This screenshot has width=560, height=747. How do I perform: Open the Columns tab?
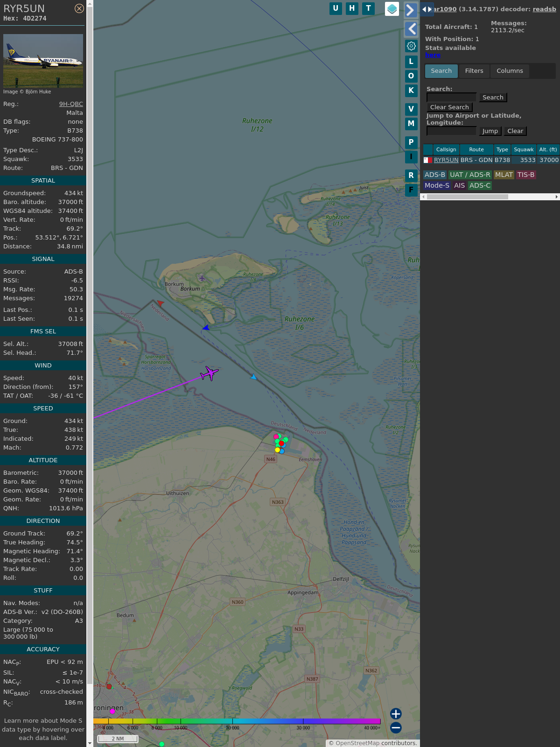(510, 71)
